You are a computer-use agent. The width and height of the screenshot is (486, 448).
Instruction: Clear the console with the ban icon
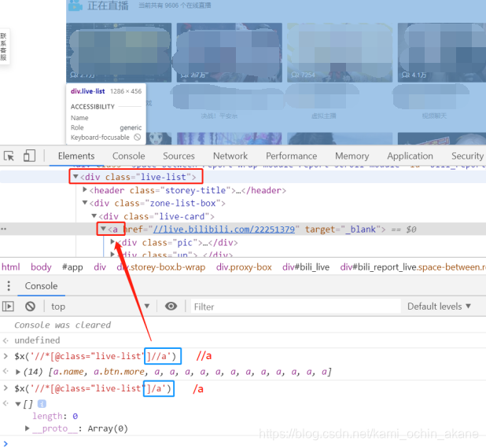point(30,307)
